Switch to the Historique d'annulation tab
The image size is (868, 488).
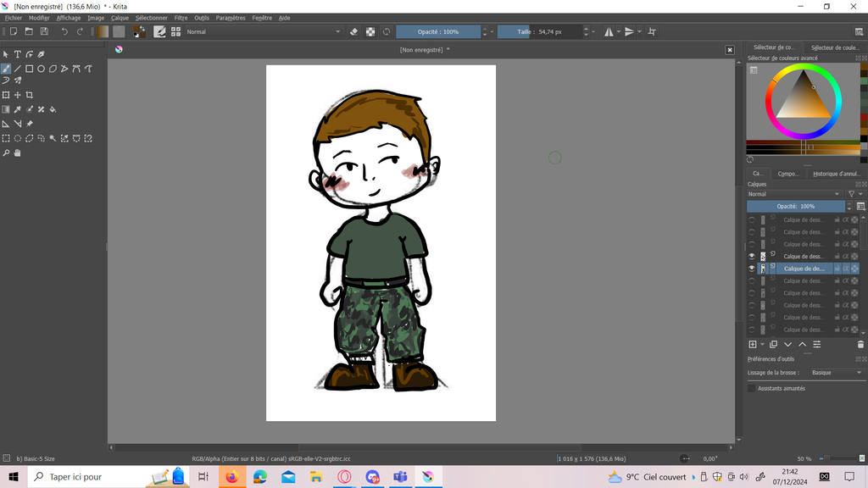[835, 174]
